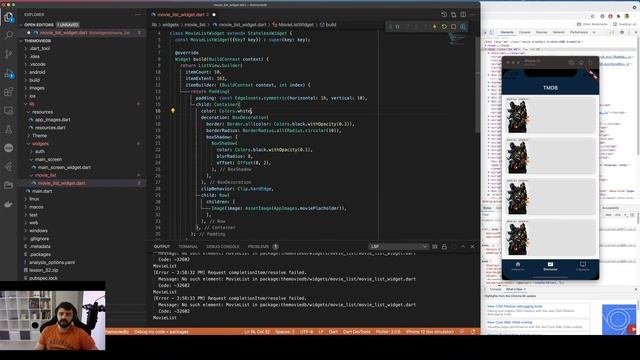Open Elements tab in Chrome DevTools
Screen dimensions: 640x360
tap(507, 32)
